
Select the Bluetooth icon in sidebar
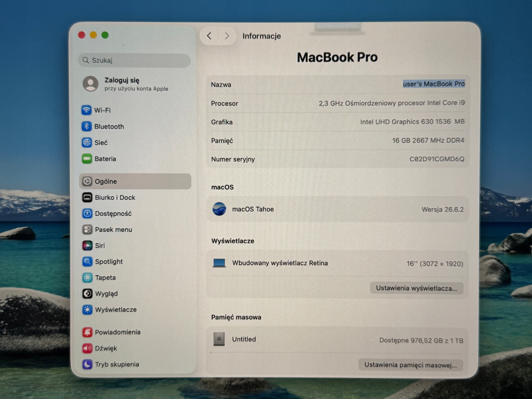87,126
